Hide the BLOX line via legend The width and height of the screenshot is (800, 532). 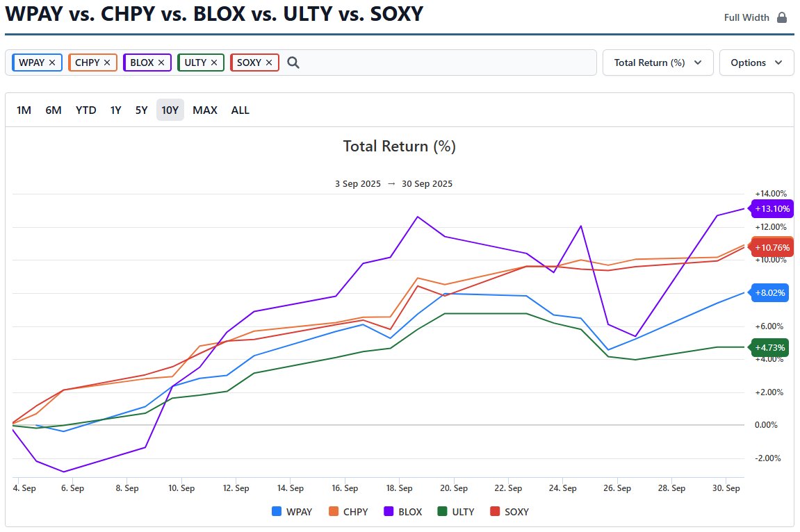(x=402, y=512)
